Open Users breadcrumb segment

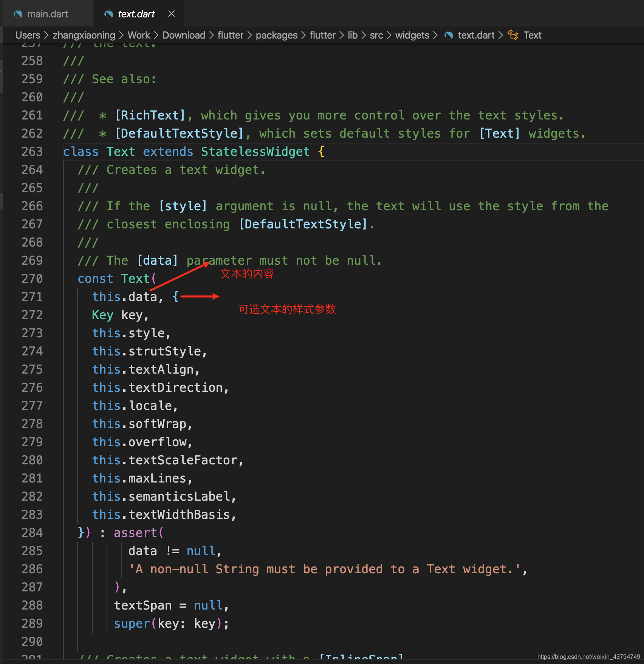pyautogui.click(x=28, y=35)
